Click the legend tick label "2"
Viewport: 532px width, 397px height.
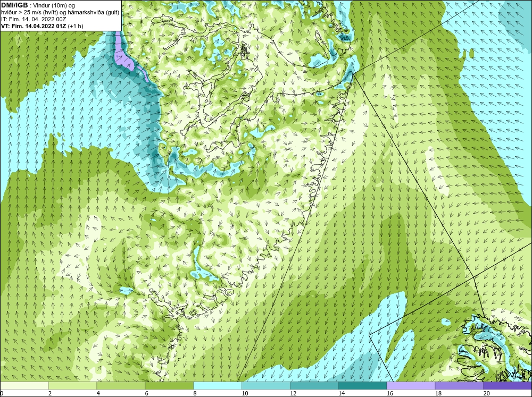(x=50, y=394)
